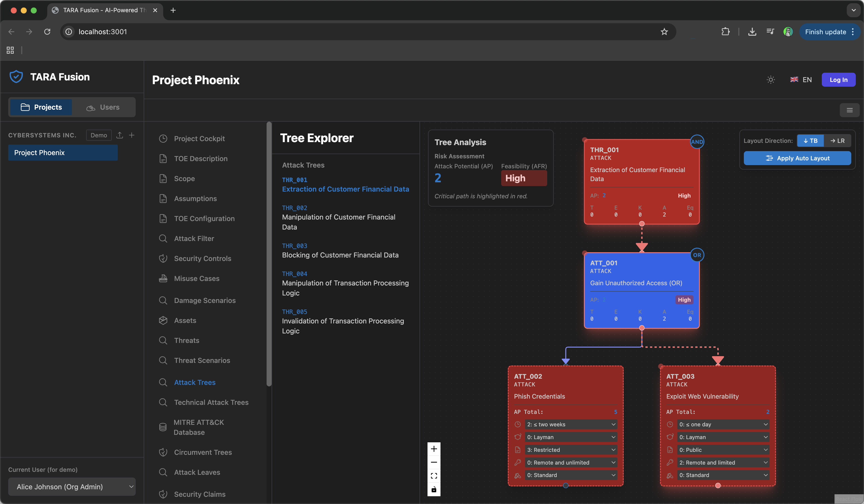This screenshot has width=864, height=504.
Task: Open ATT_003 expertise dropdown showing Layman
Action: tap(722, 437)
